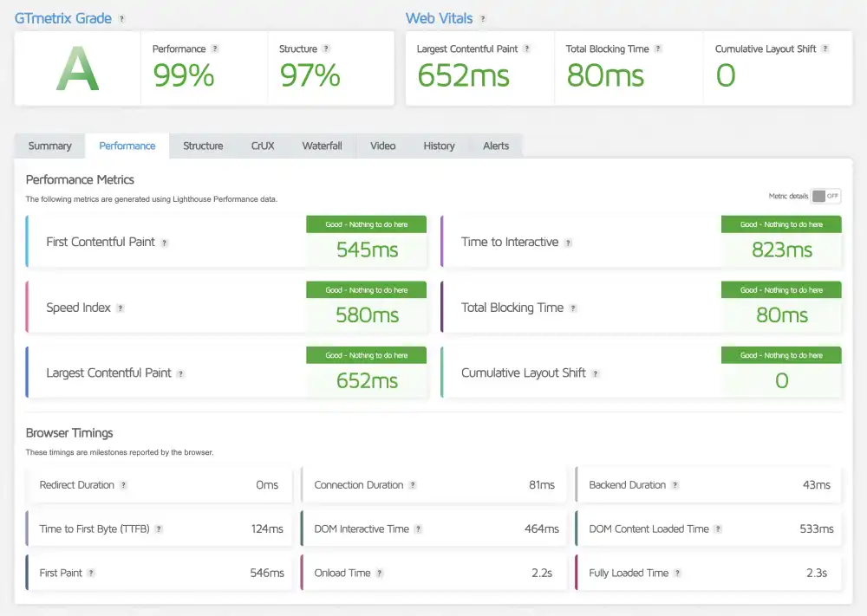The width and height of the screenshot is (867, 616).
Task: View the History tab
Action: click(439, 146)
